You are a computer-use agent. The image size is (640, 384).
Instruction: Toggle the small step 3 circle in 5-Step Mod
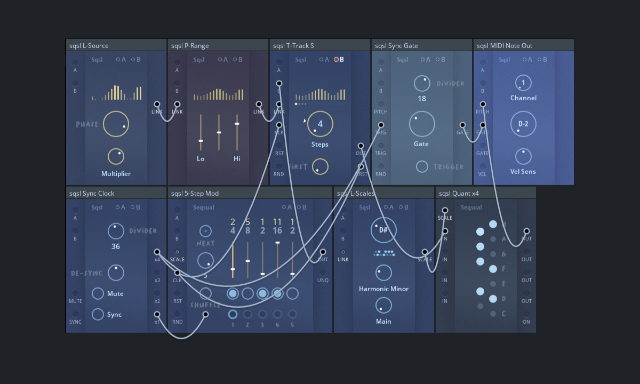[262, 314]
